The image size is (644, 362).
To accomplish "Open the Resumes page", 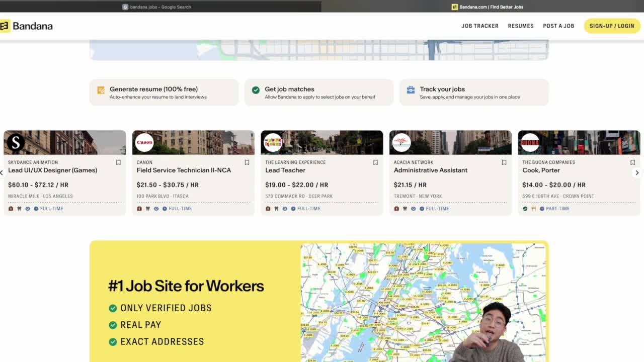I will (x=521, y=26).
